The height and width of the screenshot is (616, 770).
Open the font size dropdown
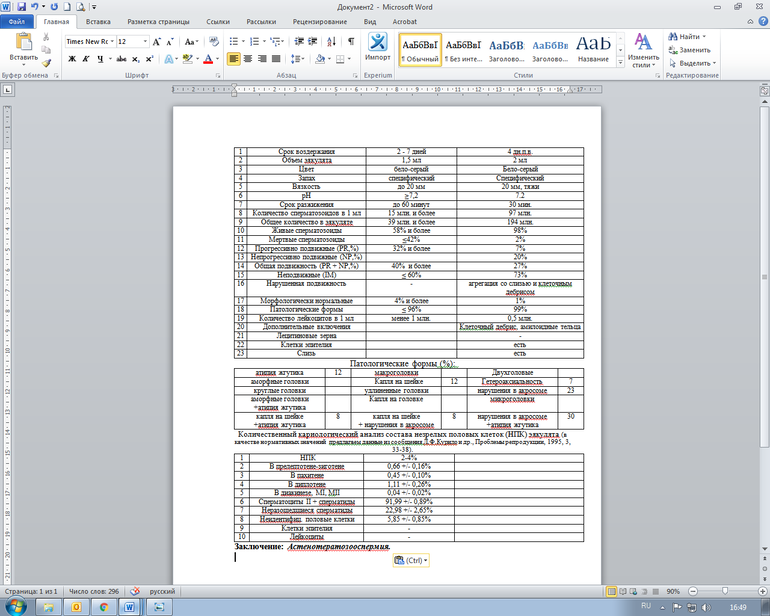click(x=130, y=41)
